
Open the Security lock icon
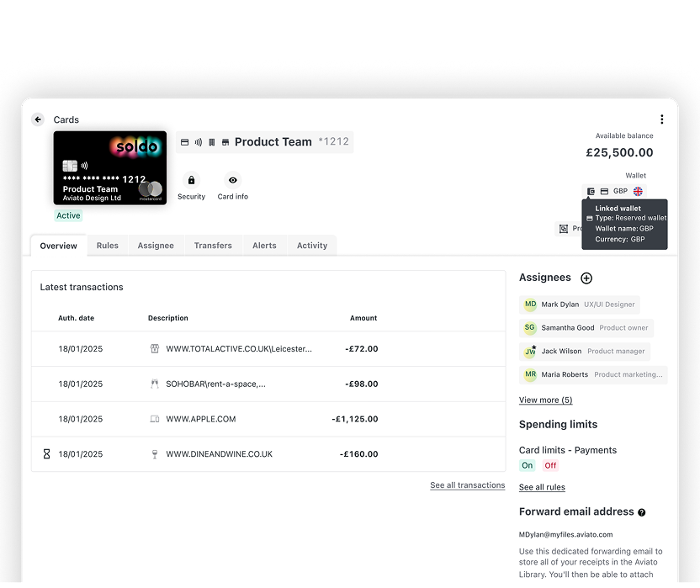point(191,180)
